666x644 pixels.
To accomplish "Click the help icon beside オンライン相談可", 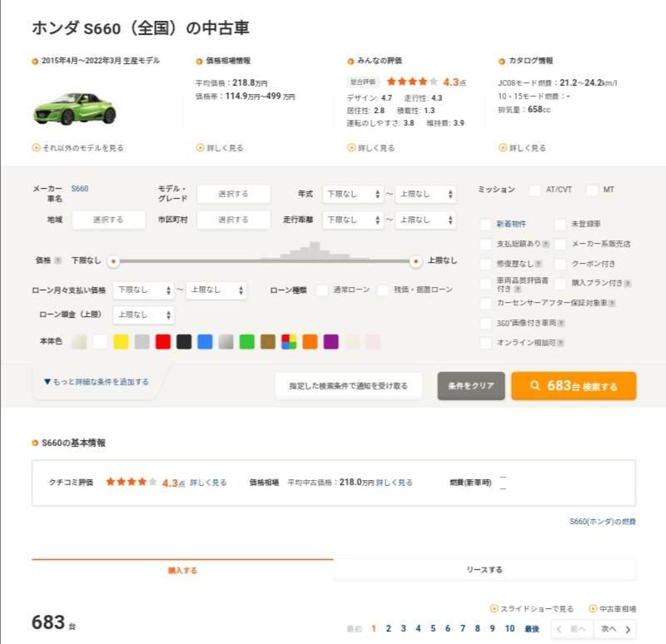I will point(560,343).
